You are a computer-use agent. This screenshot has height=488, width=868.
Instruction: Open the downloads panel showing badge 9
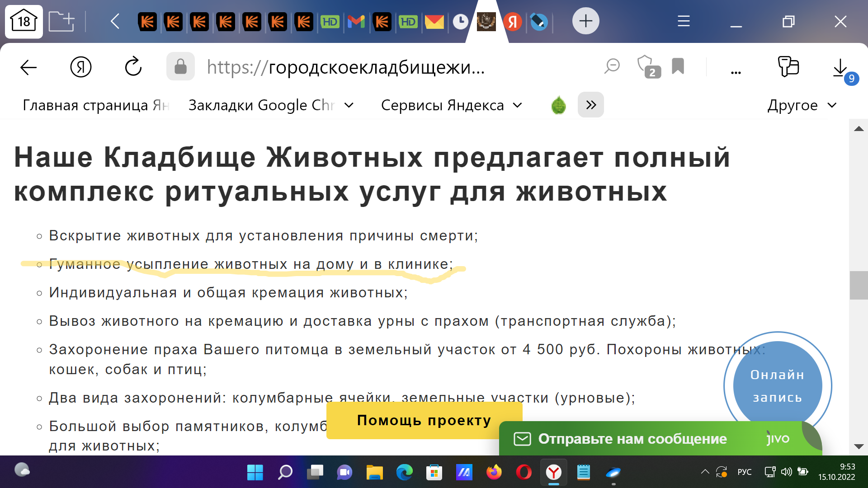tap(841, 67)
